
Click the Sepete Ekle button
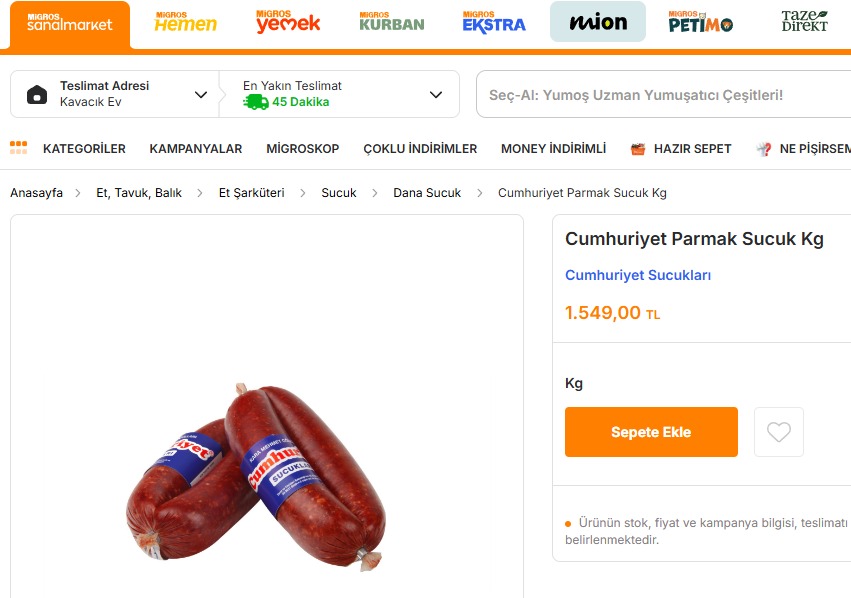pyautogui.click(x=651, y=432)
